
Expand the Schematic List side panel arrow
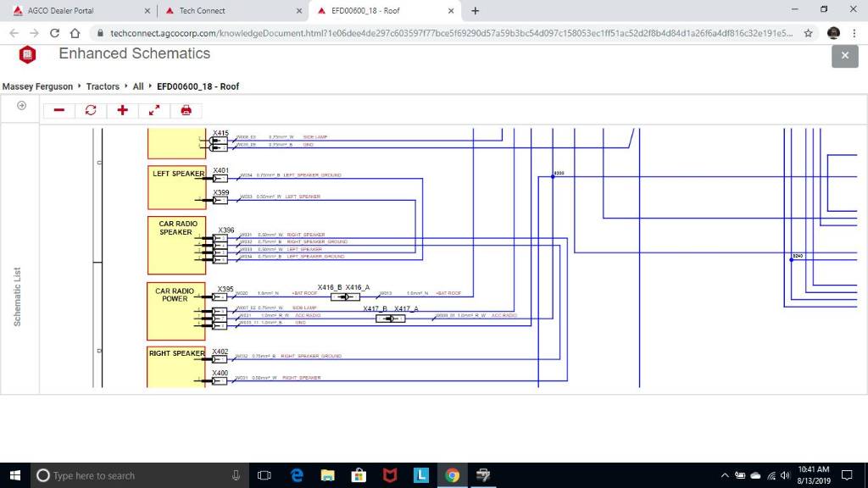pyautogui.click(x=21, y=106)
